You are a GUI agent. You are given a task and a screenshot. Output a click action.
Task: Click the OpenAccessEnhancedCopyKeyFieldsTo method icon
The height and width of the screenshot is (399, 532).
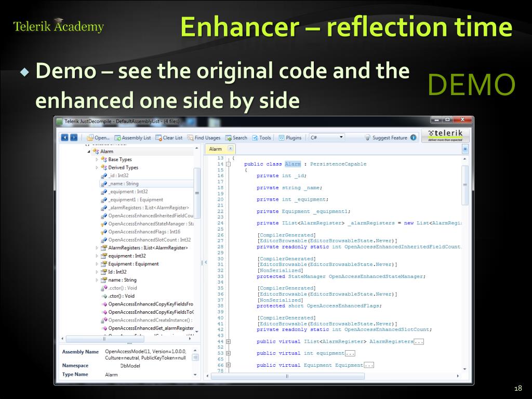pos(104,312)
